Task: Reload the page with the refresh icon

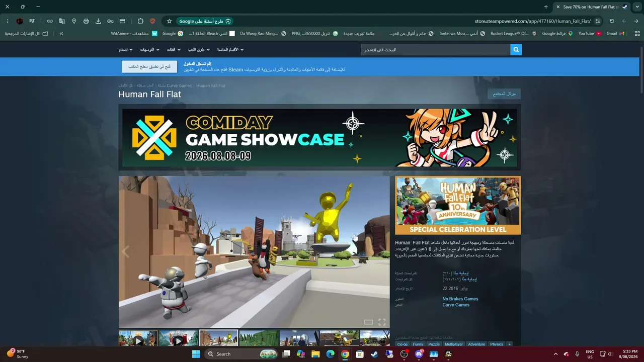Action: tap(612, 21)
